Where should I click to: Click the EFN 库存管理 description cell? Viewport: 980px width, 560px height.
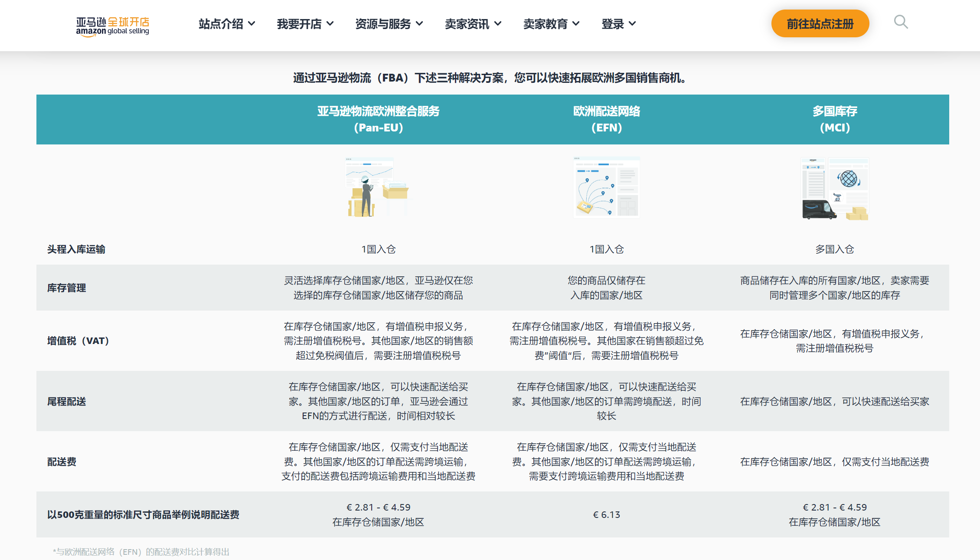click(x=606, y=288)
